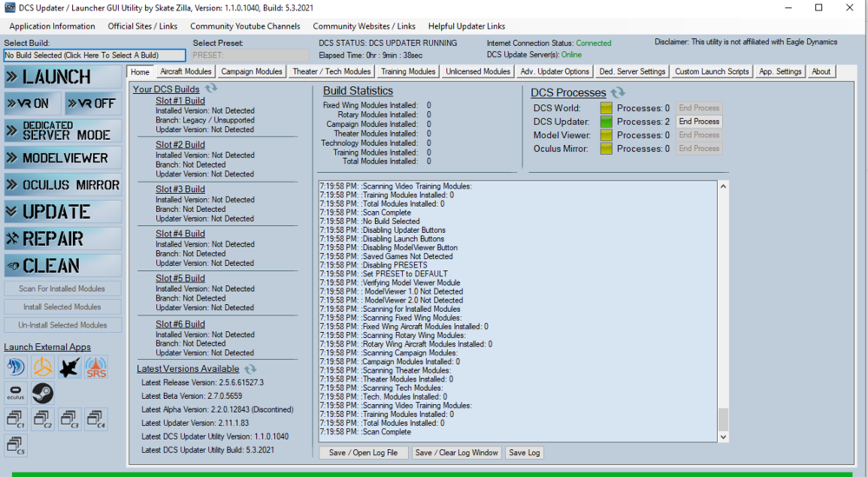Screen dimensions: 868x477
Task: Refresh Latest Versions Available
Action: (250, 368)
